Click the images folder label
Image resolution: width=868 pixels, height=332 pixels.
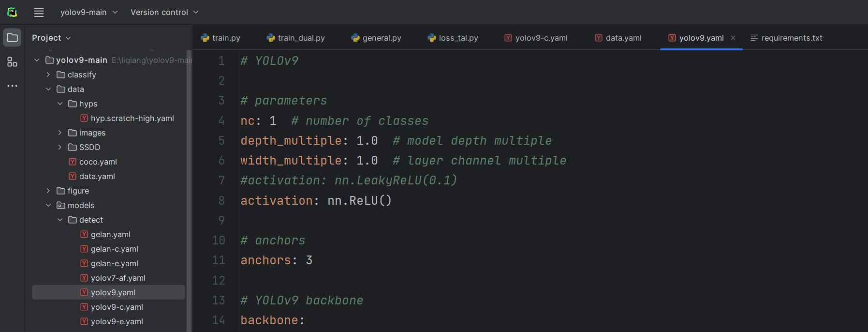(92, 133)
